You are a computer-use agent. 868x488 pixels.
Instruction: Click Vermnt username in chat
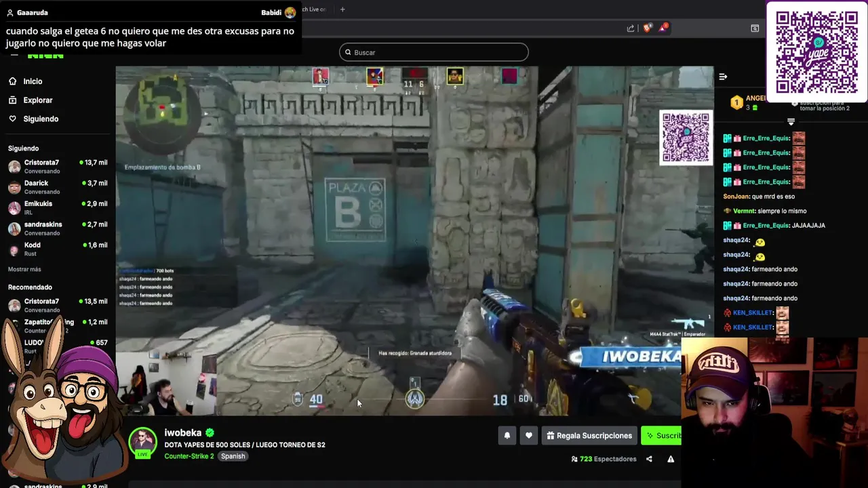click(744, 211)
